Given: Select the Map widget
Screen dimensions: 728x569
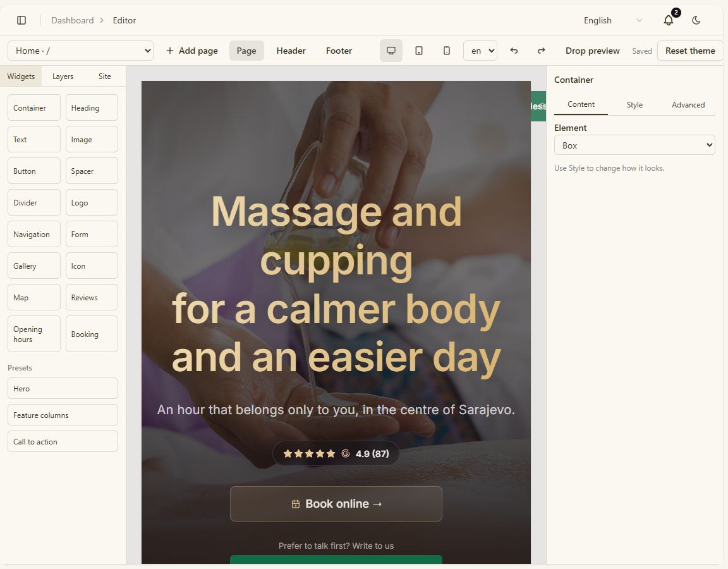Looking at the screenshot, I should click(34, 297).
